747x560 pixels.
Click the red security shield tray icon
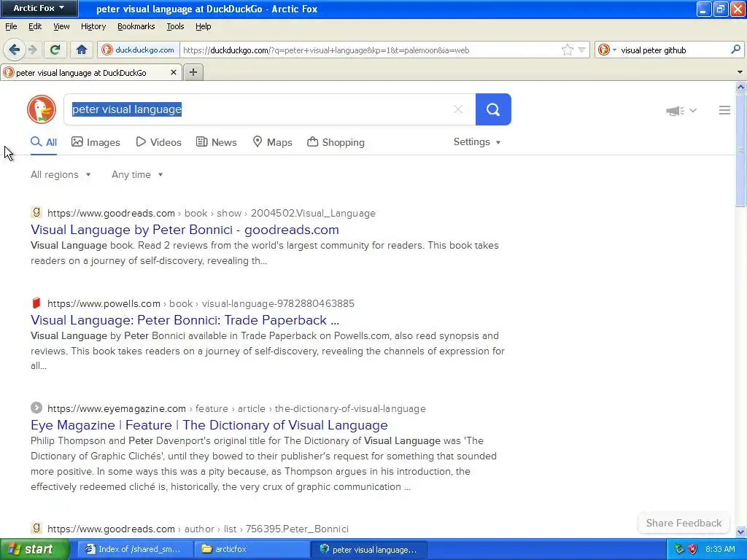[x=693, y=549]
